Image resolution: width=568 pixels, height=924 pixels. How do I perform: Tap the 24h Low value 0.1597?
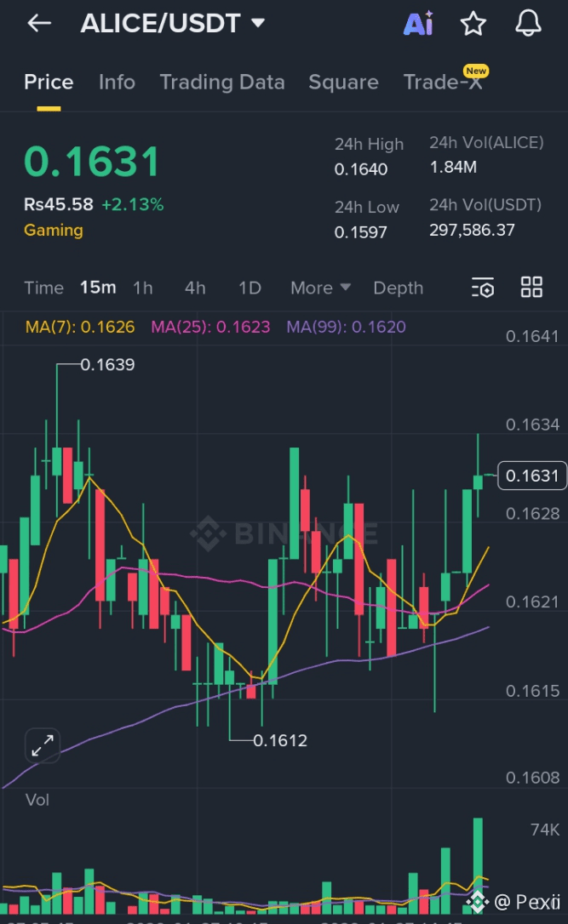tap(361, 232)
